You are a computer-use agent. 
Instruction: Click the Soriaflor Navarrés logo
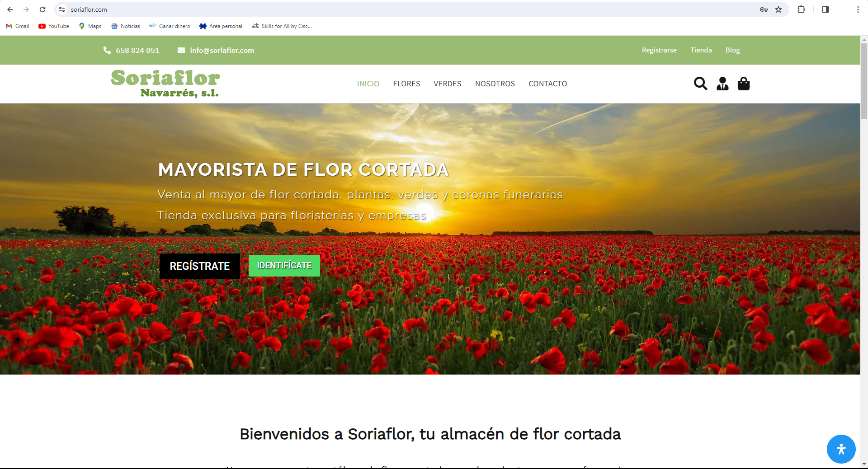[165, 84]
